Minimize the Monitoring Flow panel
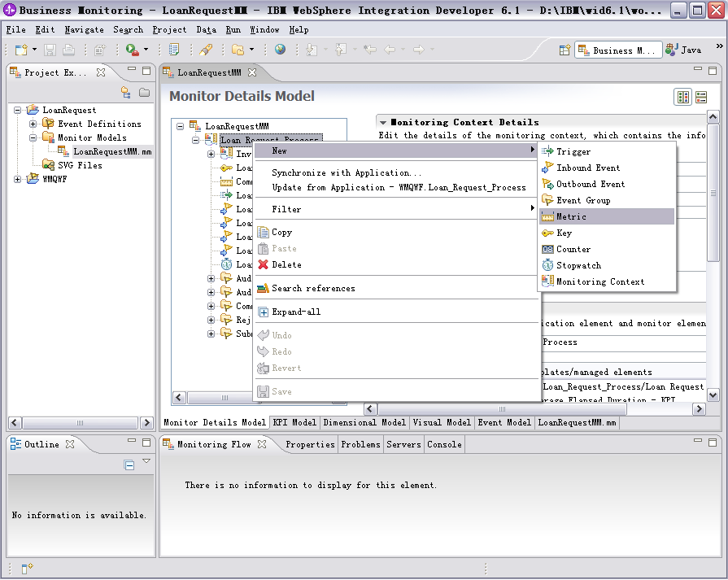The width and height of the screenshot is (728, 580). [697, 440]
